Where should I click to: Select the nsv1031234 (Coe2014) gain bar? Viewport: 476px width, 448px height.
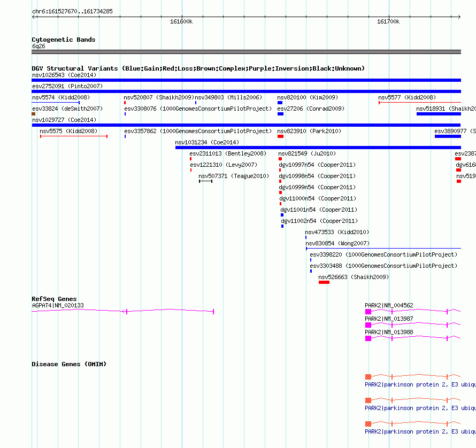point(318,148)
